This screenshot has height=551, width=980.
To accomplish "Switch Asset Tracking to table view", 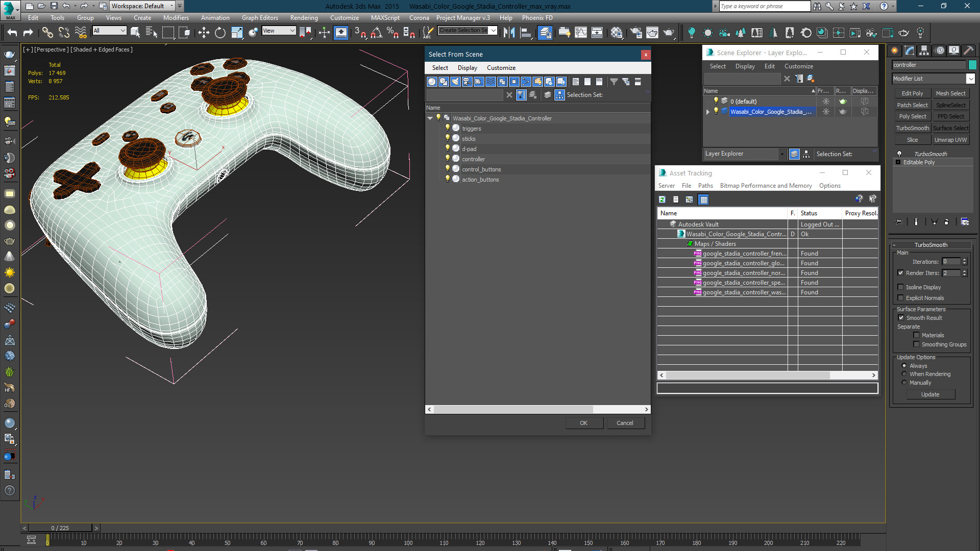I will [704, 199].
